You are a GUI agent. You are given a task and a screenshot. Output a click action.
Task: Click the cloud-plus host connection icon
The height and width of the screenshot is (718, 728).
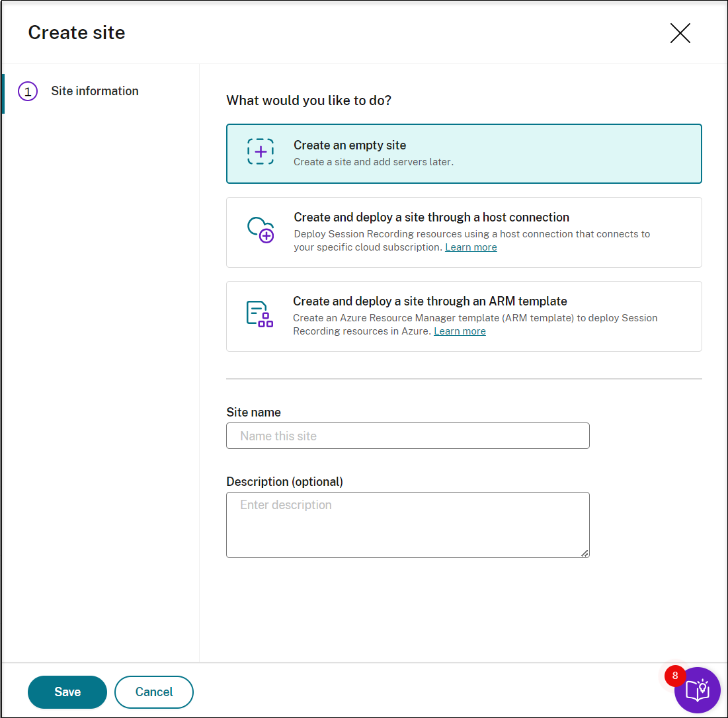[x=261, y=230]
